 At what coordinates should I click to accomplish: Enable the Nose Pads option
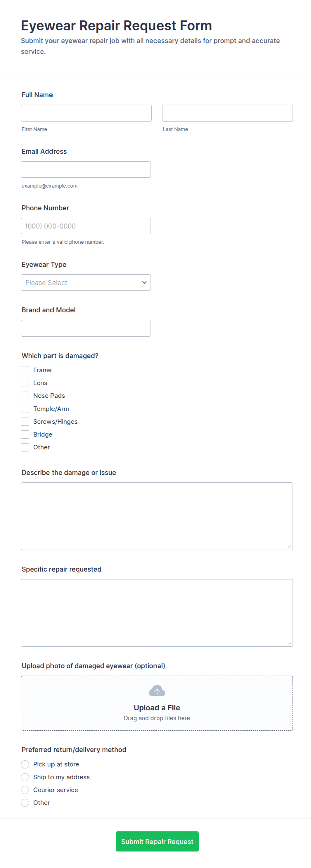pyautogui.click(x=25, y=395)
